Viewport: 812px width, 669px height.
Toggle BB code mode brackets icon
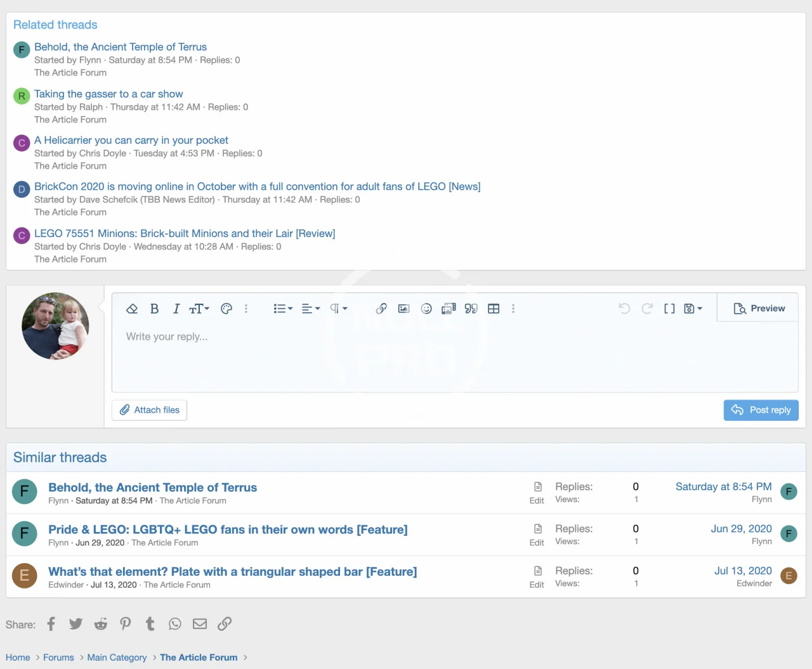pyautogui.click(x=669, y=309)
